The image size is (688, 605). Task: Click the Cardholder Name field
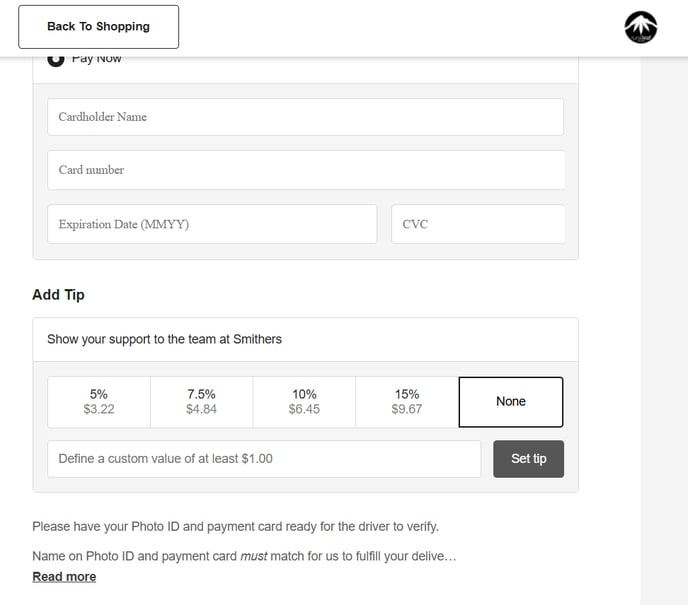click(x=305, y=117)
